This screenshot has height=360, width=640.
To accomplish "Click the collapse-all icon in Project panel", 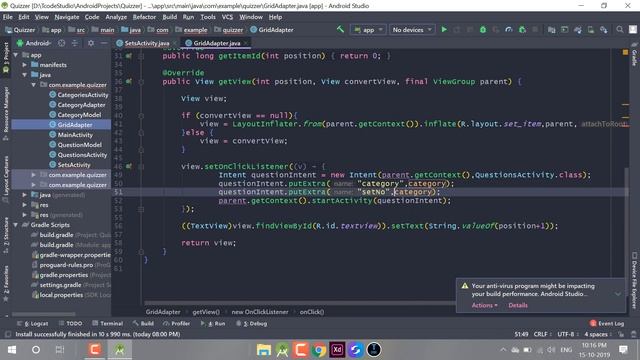I will pos(75,43).
